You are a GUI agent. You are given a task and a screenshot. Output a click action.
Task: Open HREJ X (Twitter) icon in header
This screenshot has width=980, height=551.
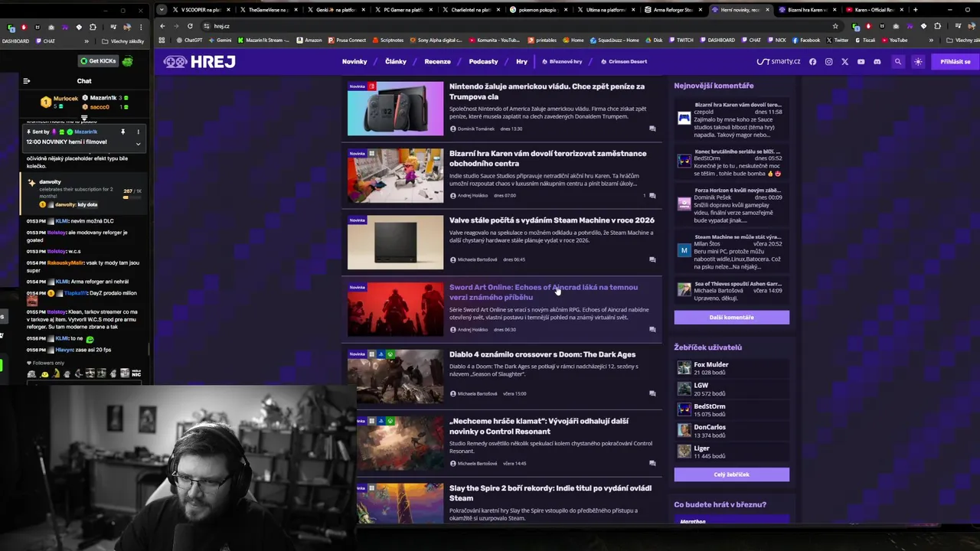pyautogui.click(x=844, y=61)
